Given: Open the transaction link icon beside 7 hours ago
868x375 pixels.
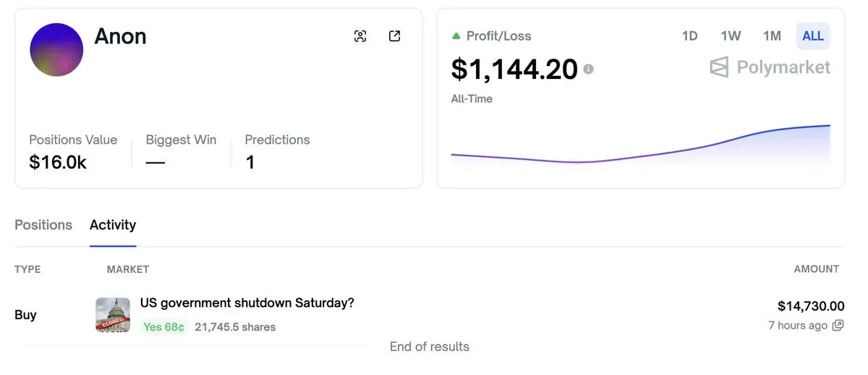Looking at the screenshot, I should tap(838, 326).
